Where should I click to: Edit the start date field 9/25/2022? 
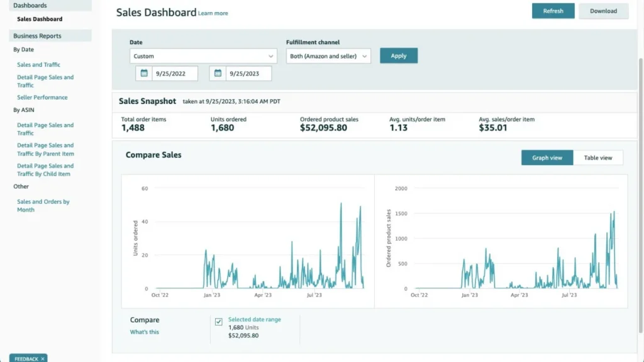click(x=175, y=74)
